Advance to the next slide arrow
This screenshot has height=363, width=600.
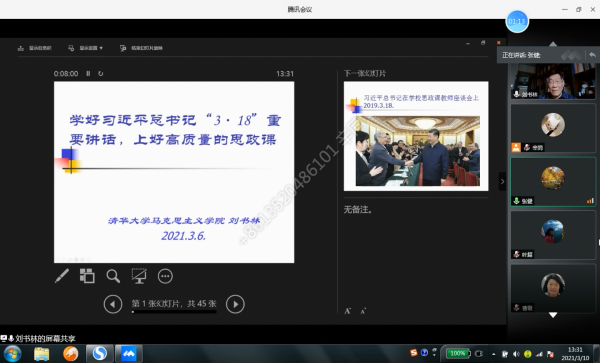click(x=235, y=304)
